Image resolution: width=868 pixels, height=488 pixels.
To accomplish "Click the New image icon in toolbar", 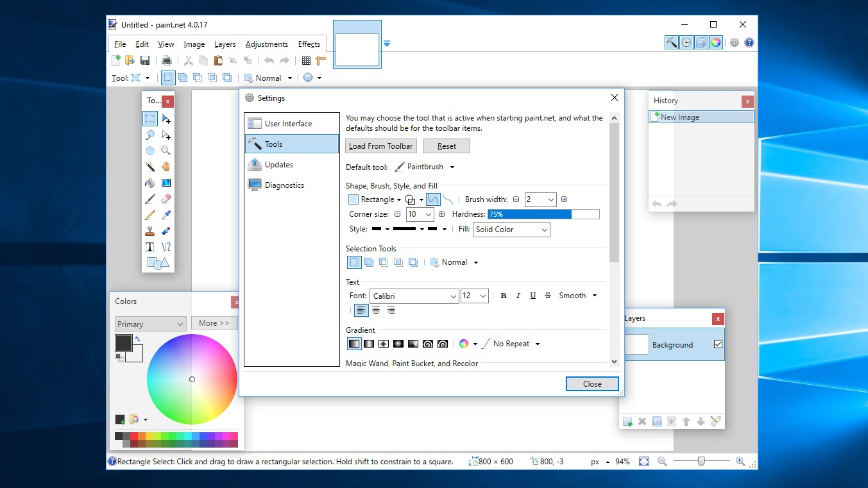I will pos(116,60).
